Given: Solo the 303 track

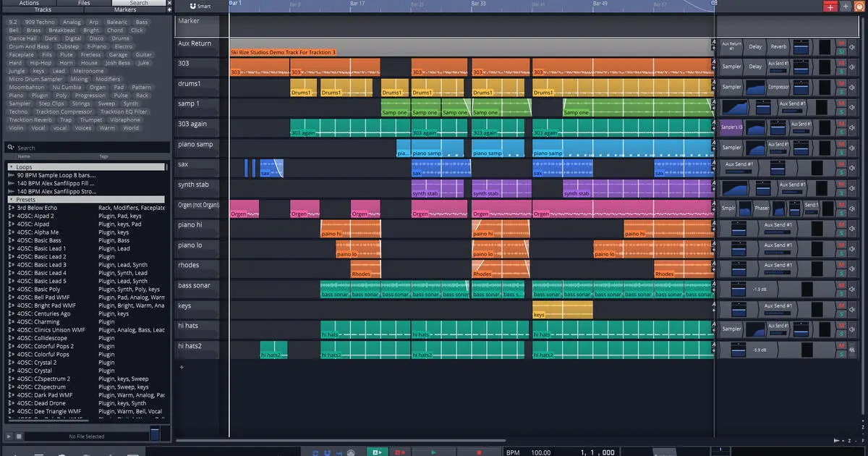Looking at the screenshot, I should click(x=841, y=72).
